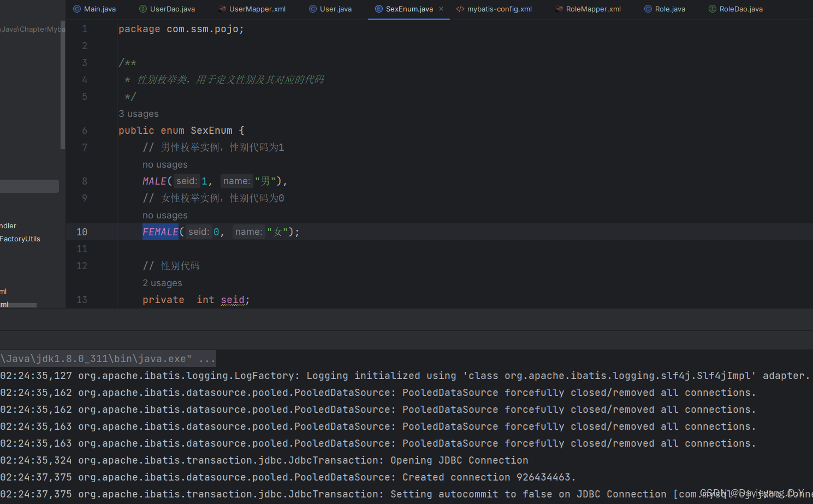
Task: Click the 'Setting autocommit to false' log line
Action: [x=406, y=494]
